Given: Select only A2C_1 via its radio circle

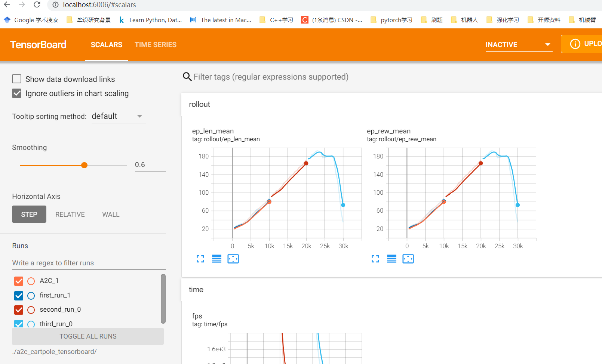Looking at the screenshot, I should point(31,281).
